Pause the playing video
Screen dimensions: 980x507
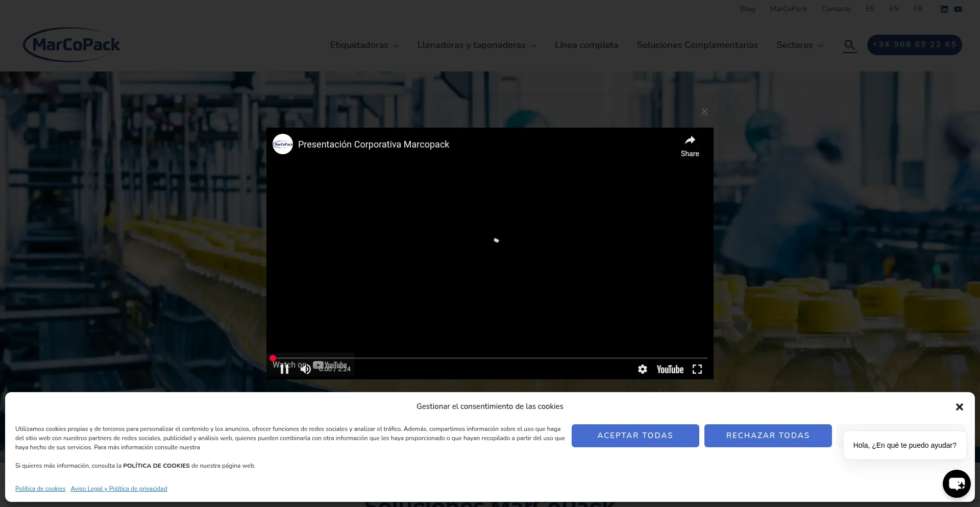point(284,369)
